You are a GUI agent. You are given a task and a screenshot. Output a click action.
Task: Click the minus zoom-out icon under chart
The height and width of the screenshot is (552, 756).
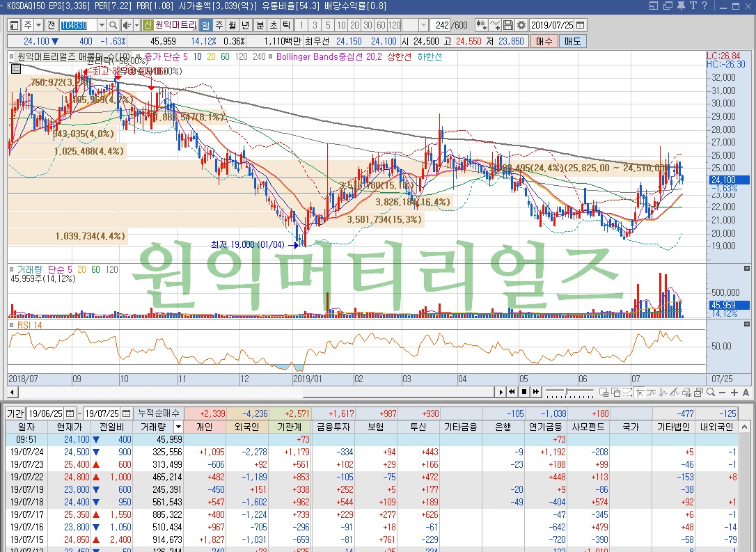[723, 393]
